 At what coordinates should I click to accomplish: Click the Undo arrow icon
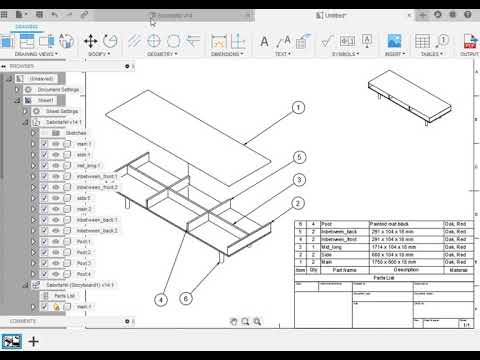coord(55,14)
